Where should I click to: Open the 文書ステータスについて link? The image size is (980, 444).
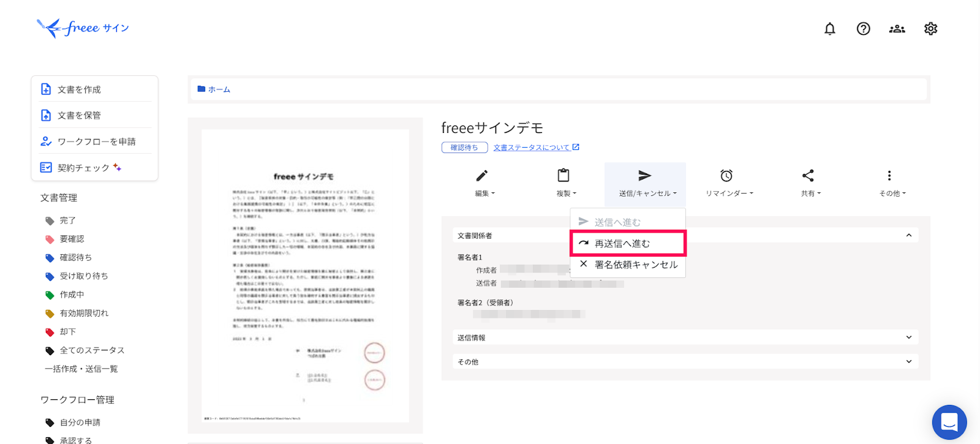531,148
